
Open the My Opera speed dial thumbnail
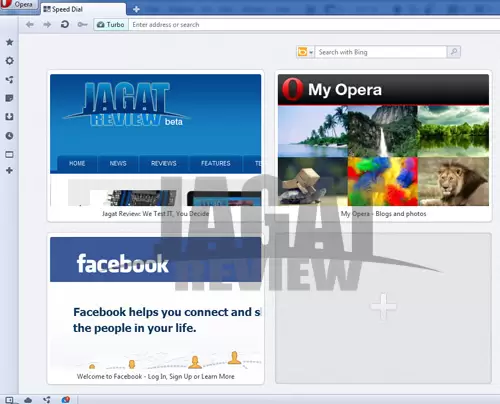(383, 140)
